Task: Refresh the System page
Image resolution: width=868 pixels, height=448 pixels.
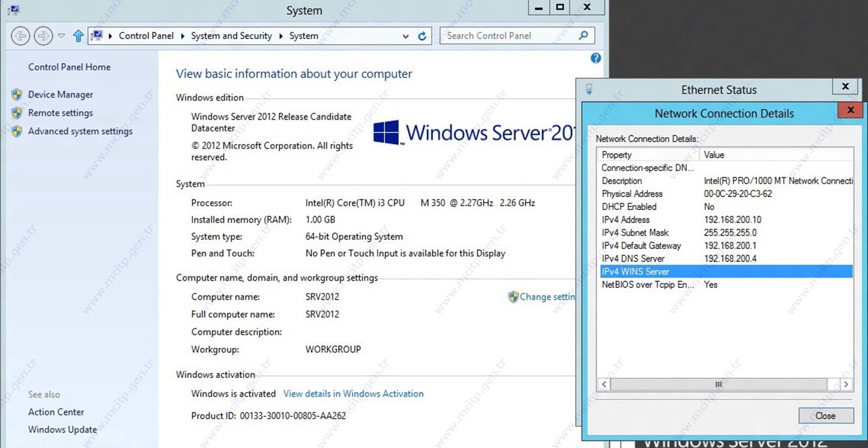Action: [422, 36]
